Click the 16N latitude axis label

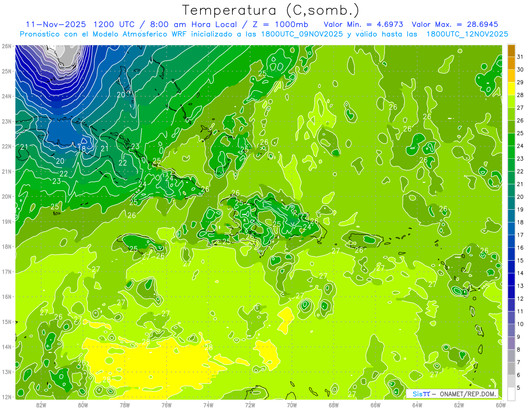click(x=7, y=297)
